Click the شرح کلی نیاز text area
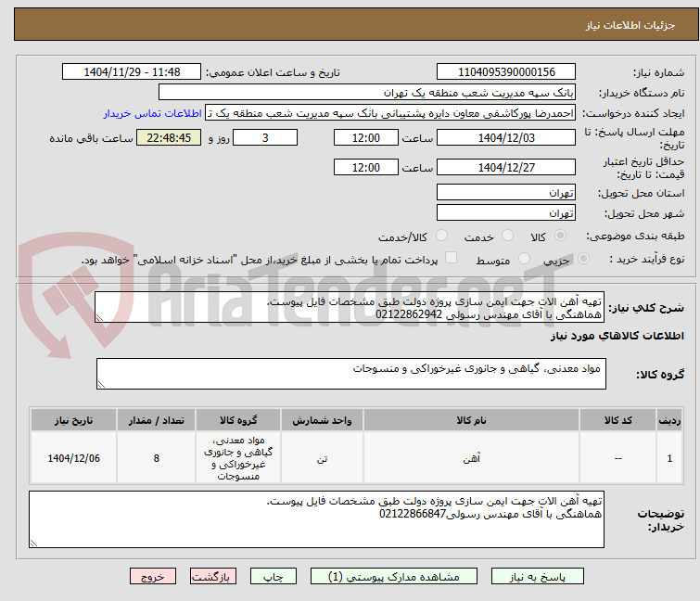 pyautogui.click(x=349, y=307)
